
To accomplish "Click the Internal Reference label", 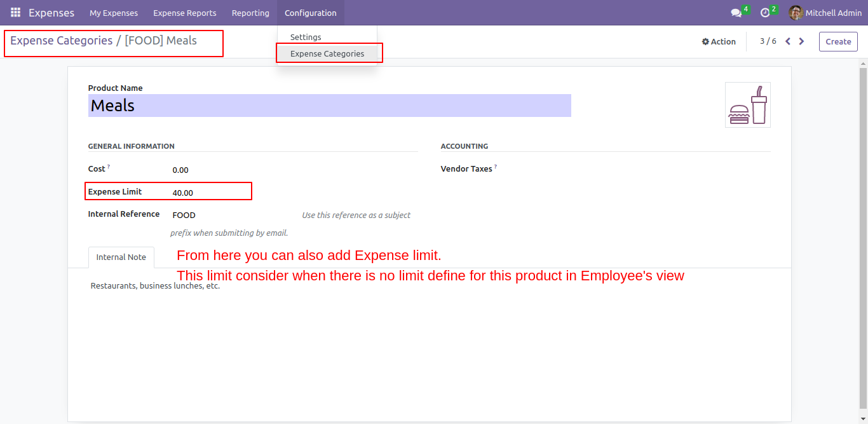I will 124,214.
